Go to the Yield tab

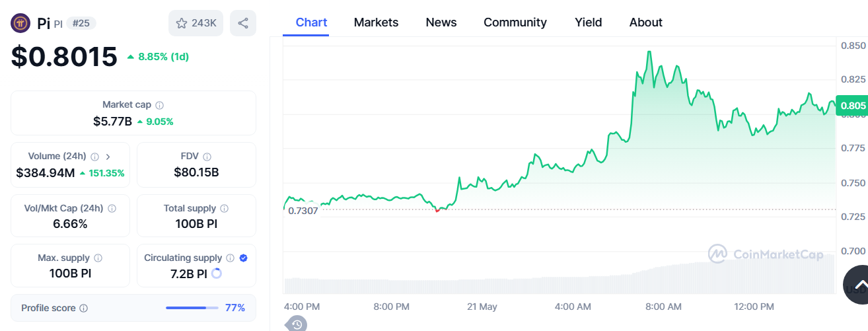588,22
